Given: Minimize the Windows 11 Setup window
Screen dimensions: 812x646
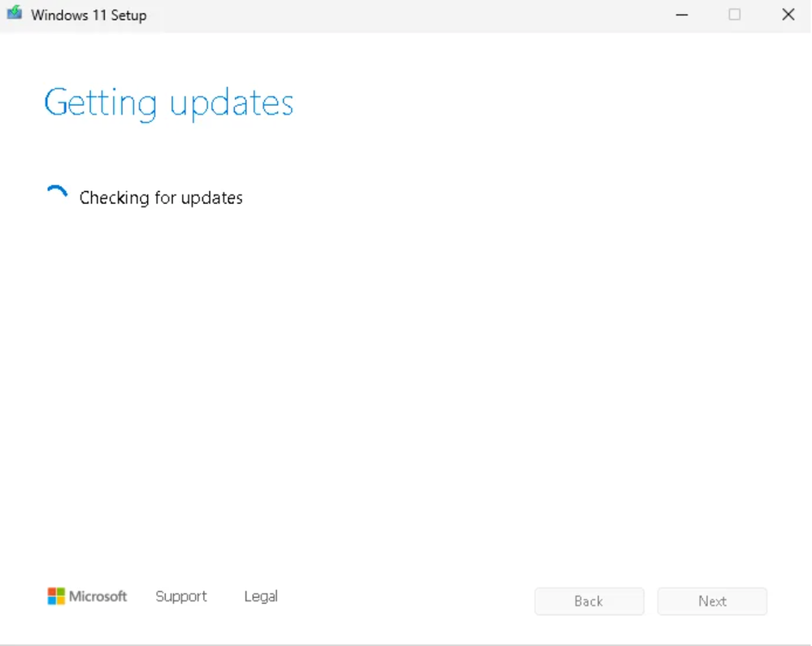Looking at the screenshot, I should pyautogui.click(x=682, y=15).
